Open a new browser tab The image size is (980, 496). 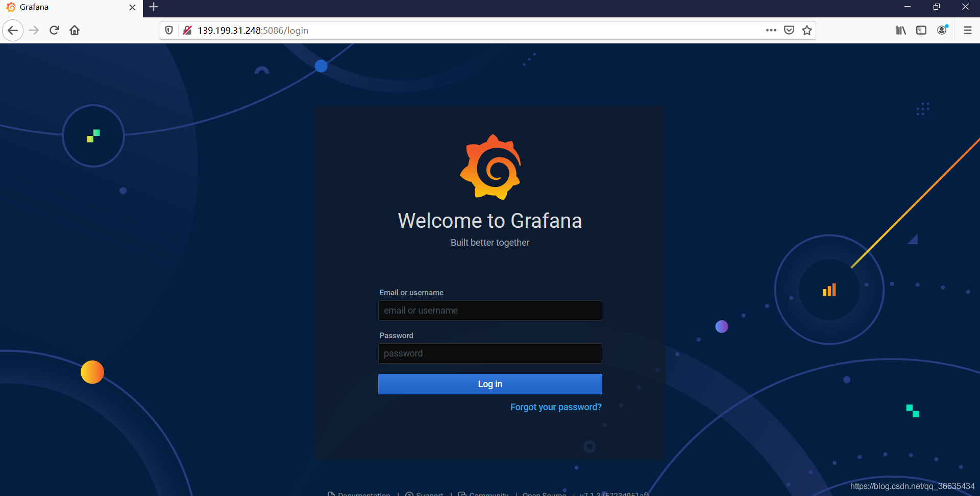pos(154,7)
